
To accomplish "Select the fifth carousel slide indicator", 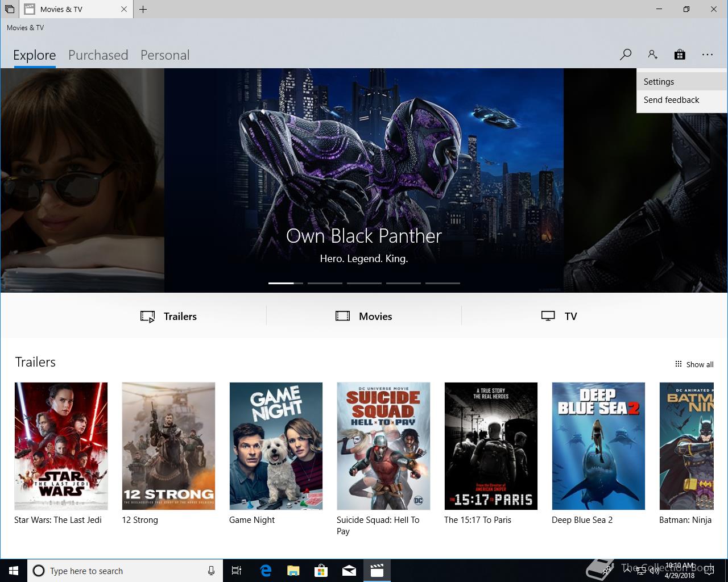I will coord(442,283).
